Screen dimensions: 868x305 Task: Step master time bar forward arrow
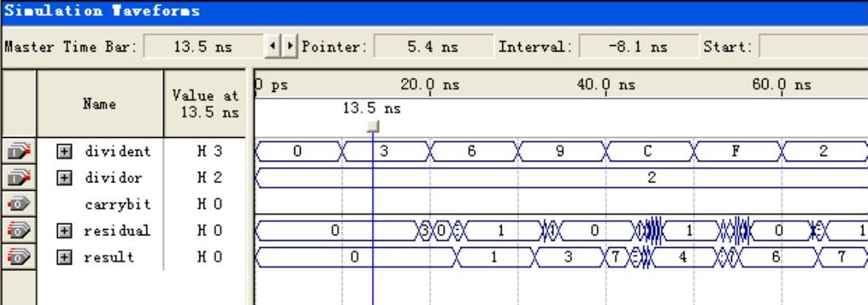[x=290, y=46]
